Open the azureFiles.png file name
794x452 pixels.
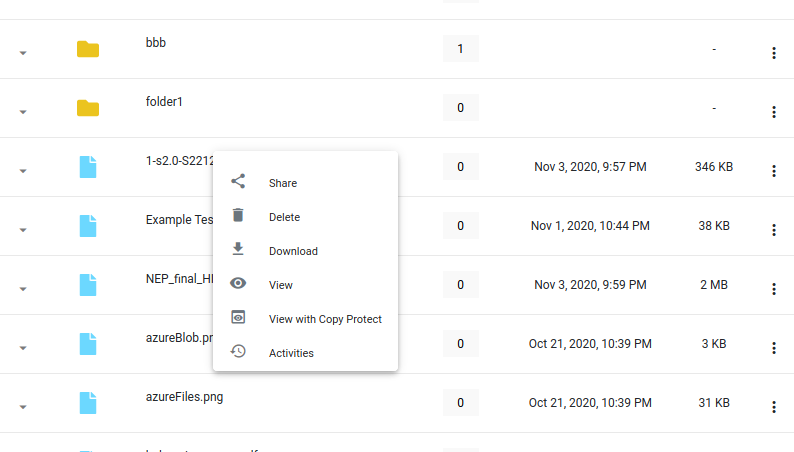pos(184,397)
